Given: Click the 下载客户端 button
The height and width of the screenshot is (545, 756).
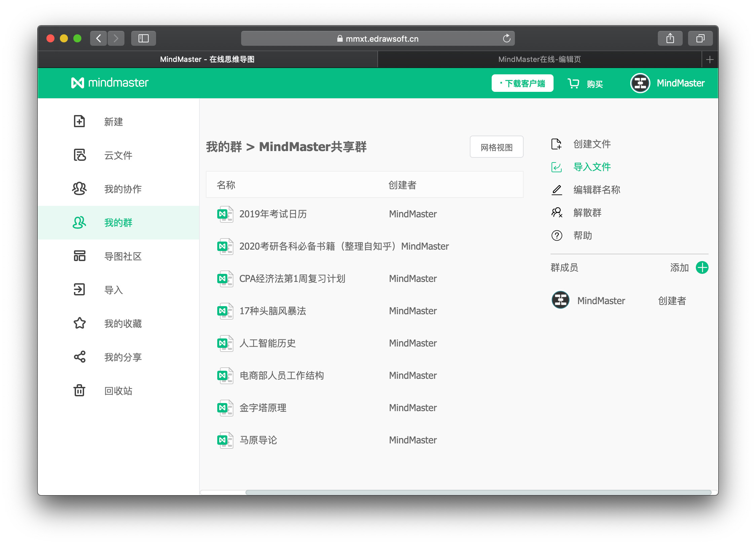Looking at the screenshot, I should pos(522,83).
